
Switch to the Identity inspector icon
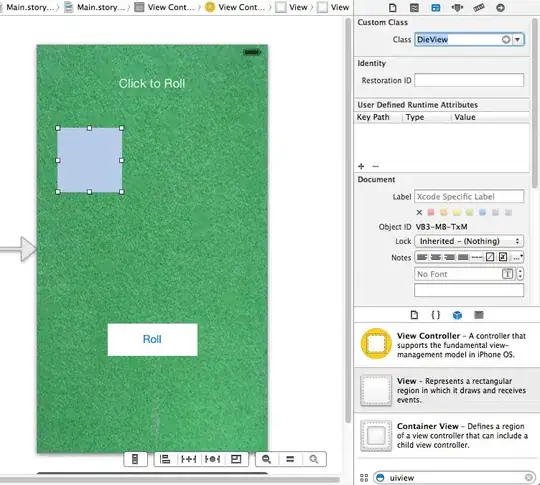pyautogui.click(x=436, y=8)
